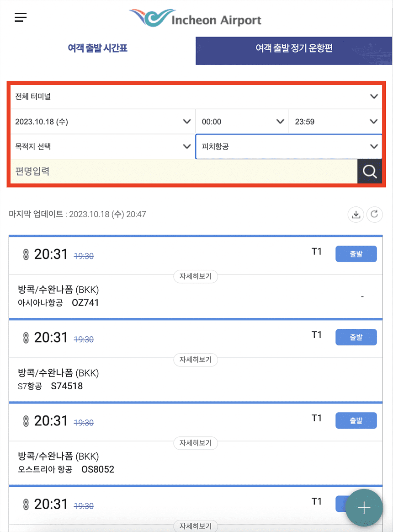Click 자세히보기 for flight S74518

(196, 360)
